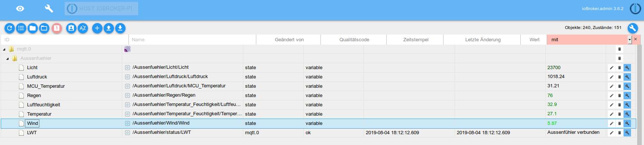Select the Licht object row
644x145 pixels.
point(318,68)
